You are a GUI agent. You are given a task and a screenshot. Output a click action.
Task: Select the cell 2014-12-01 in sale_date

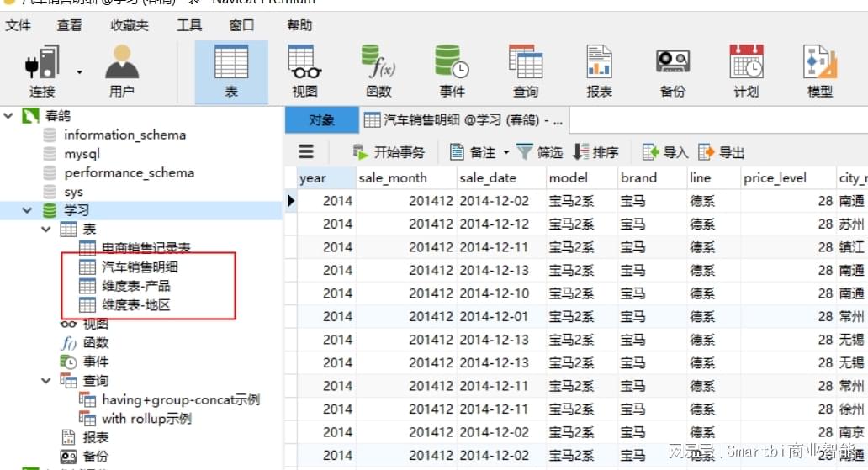click(x=501, y=316)
